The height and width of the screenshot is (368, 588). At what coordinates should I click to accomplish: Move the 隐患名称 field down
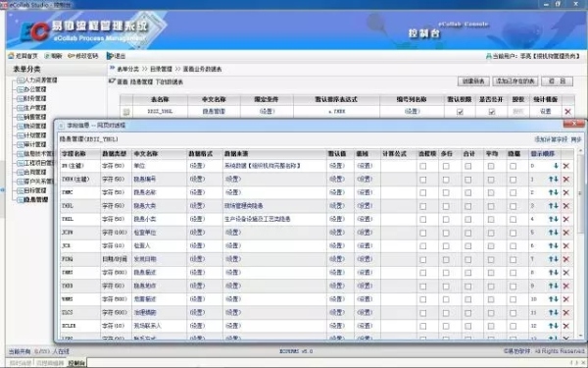556,192
